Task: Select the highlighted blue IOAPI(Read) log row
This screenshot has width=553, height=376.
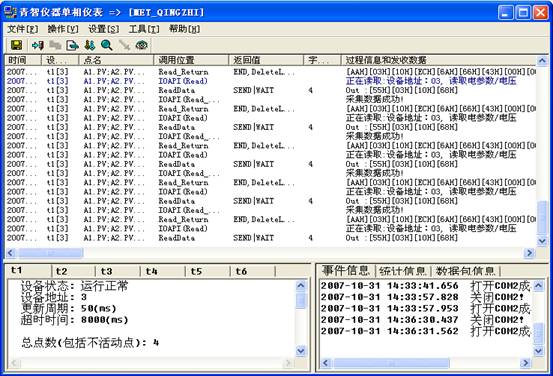Action: point(271,81)
